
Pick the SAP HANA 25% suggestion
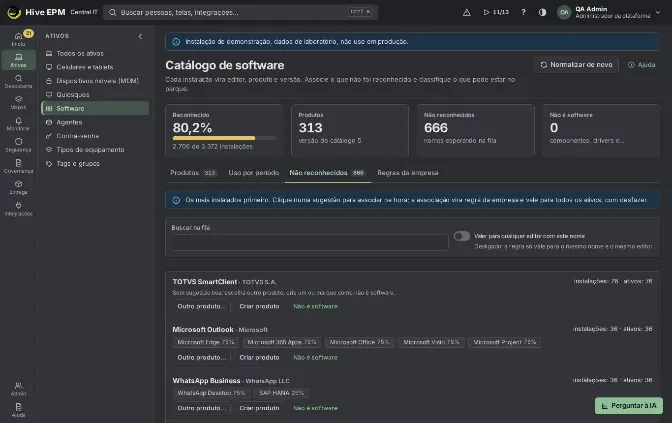click(x=282, y=393)
